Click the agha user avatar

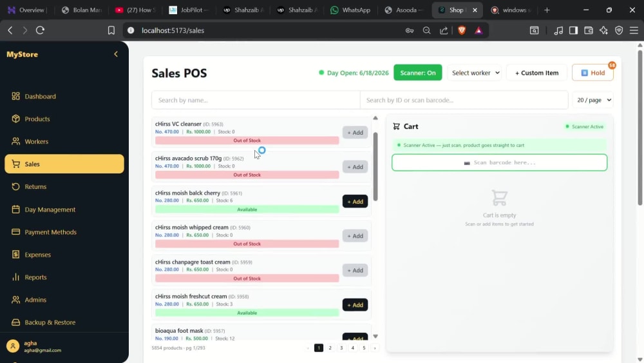pyautogui.click(x=13, y=346)
